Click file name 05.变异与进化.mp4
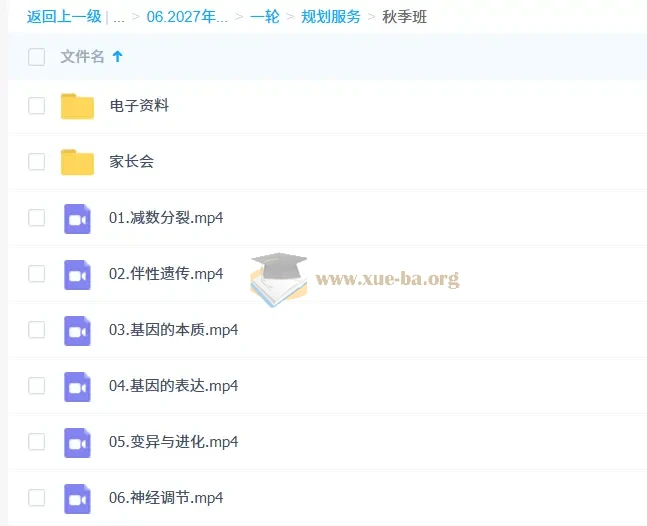Viewport: 647px width, 526px height. point(173,441)
